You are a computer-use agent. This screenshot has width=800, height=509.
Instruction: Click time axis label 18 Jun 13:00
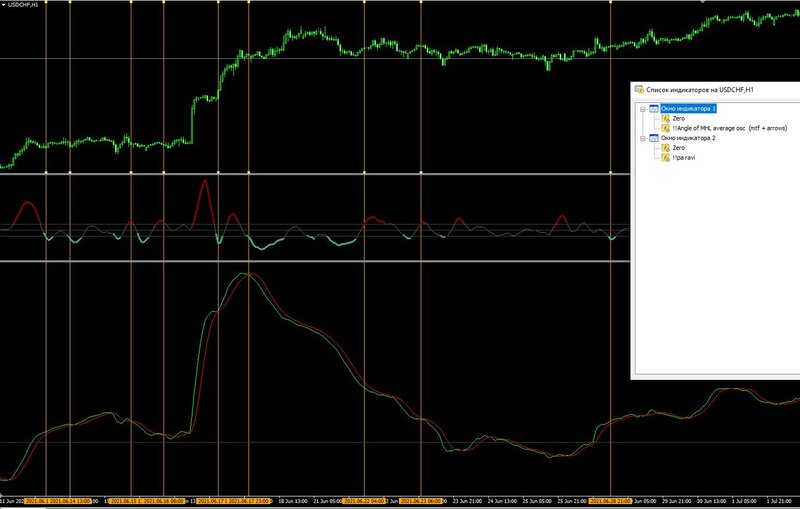pos(293,501)
